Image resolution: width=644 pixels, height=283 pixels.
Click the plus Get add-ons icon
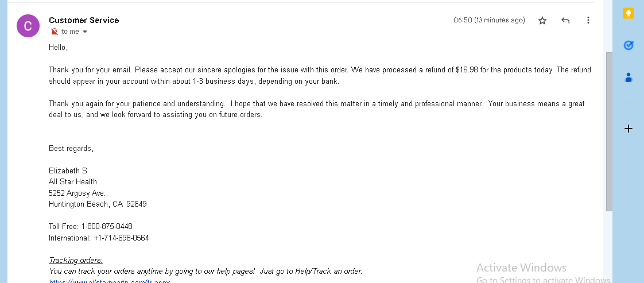(629, 129)
